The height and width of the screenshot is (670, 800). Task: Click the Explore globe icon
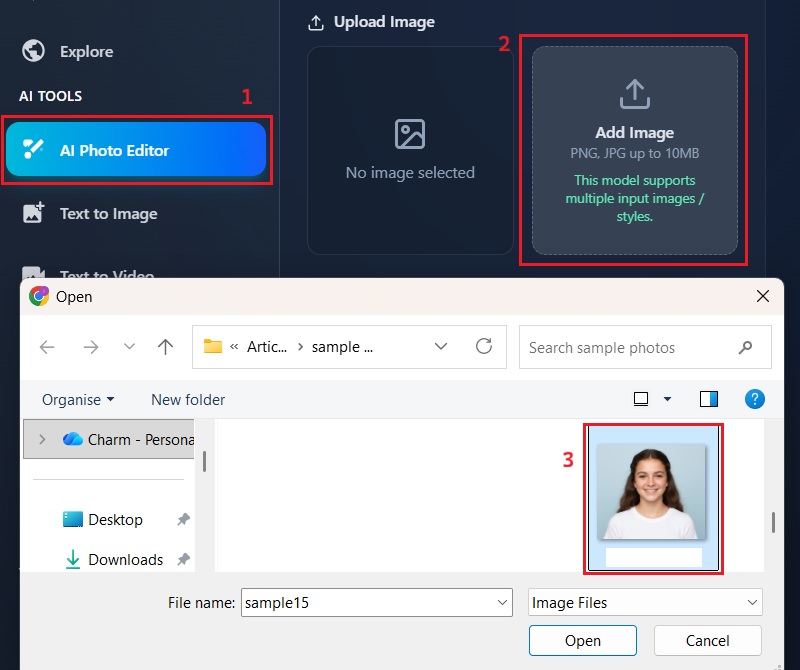pos(33,51)
